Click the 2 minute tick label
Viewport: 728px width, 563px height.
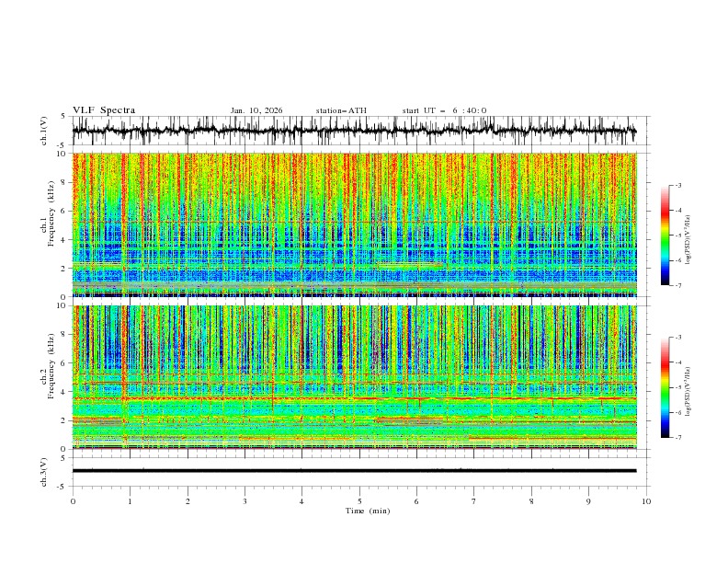click(x=188, y=501)
